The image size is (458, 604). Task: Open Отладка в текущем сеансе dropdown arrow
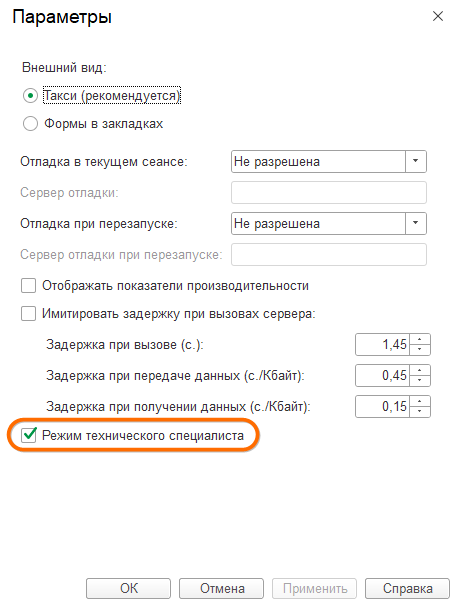tap(416, 161)
